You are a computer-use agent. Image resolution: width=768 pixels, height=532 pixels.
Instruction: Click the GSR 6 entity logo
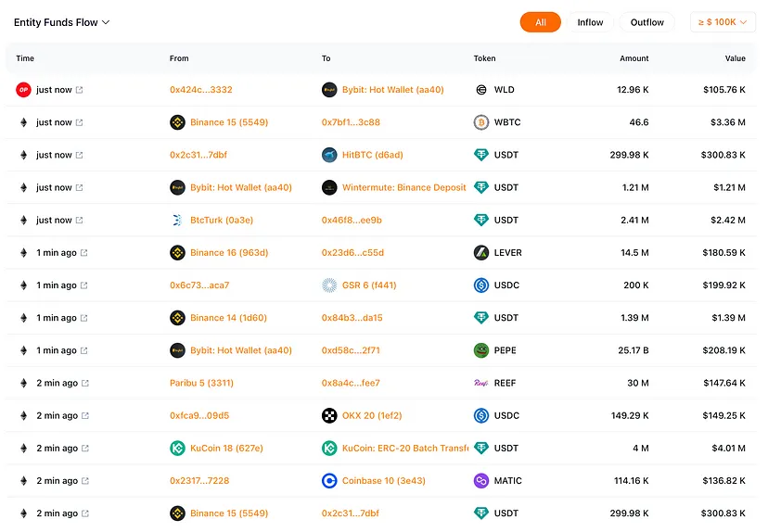click(328, 285)
